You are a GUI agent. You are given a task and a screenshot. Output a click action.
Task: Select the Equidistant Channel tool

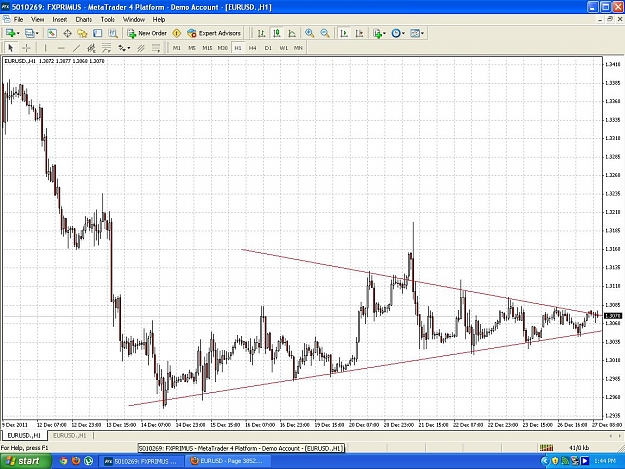click(91, 48)
